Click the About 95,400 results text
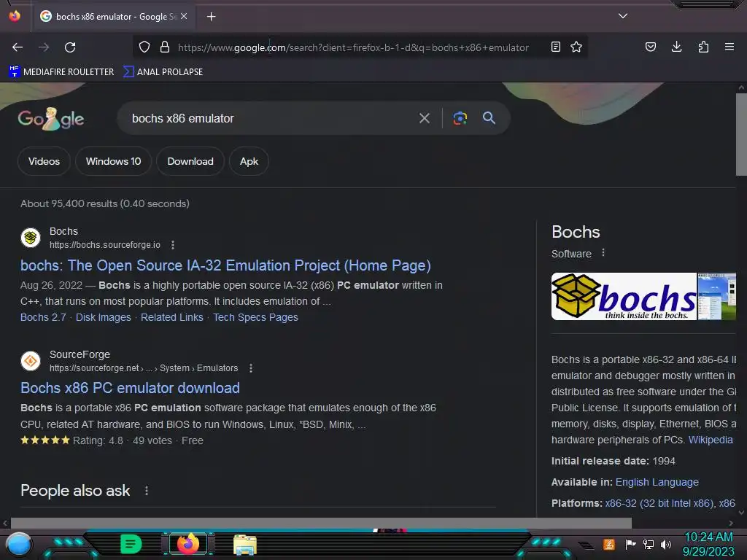The image size is (747, 560). coord(105,204)
